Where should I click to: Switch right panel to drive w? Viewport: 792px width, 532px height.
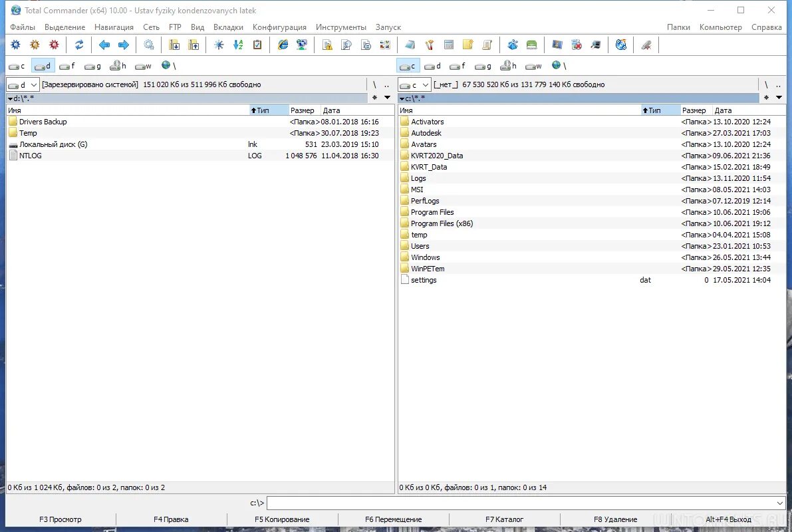click(x=533, y=66)
